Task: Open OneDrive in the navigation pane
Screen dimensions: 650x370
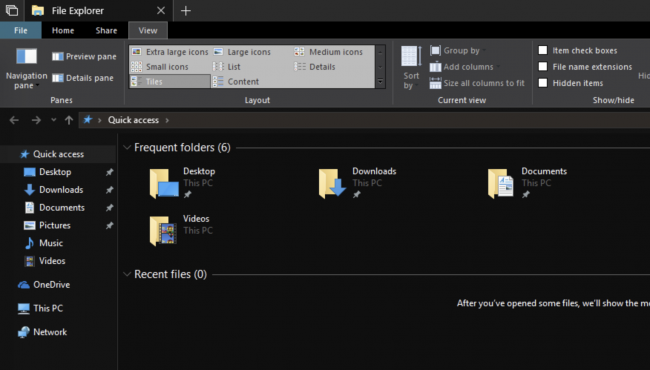Action: point(51,285)
